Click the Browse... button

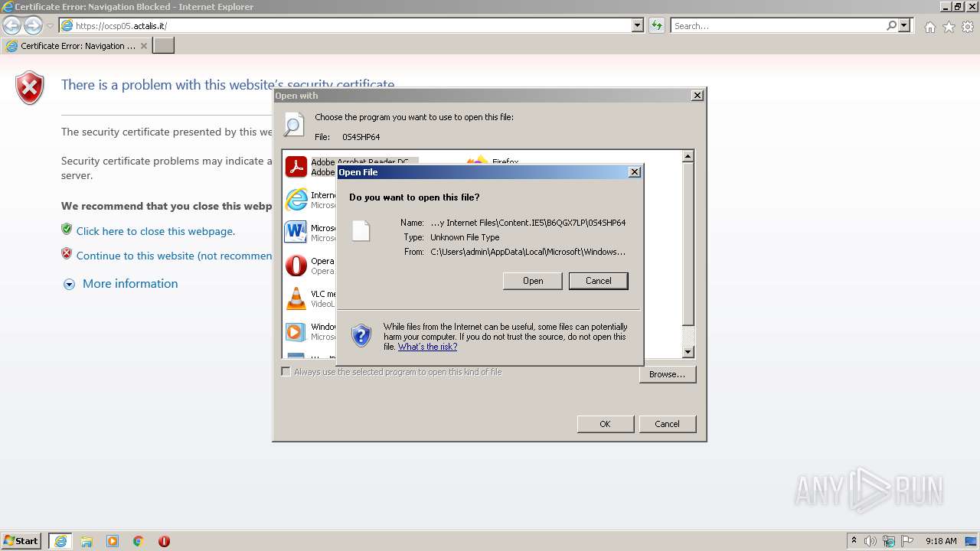click(667, 374)
